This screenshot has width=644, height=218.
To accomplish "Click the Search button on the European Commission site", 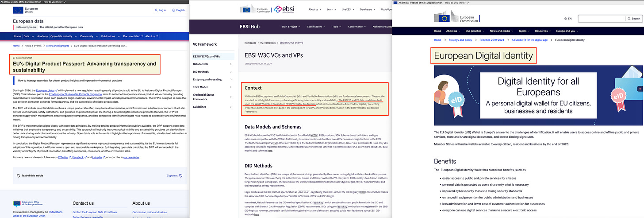I will point(633,19).
